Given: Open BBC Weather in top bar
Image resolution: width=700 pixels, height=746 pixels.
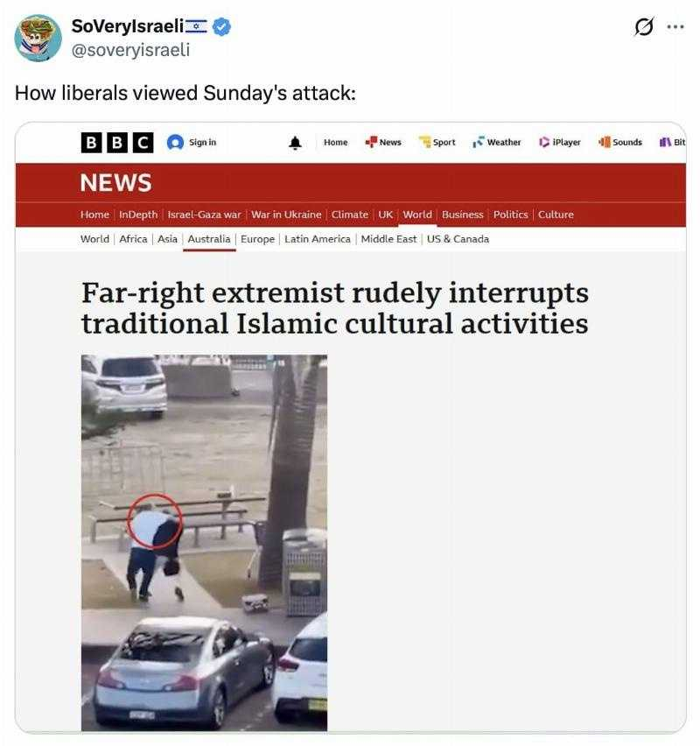Looking at the screenshot, I should coord(497,142).
